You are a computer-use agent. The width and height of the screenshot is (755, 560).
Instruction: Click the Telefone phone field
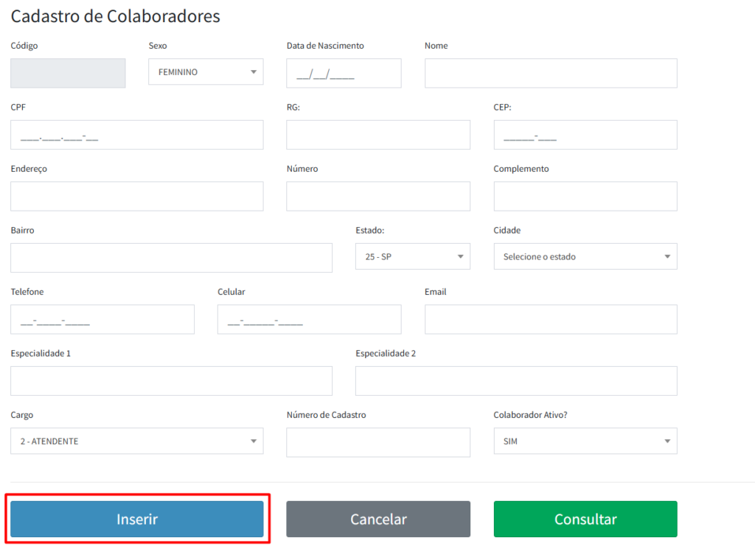[102, 319]
